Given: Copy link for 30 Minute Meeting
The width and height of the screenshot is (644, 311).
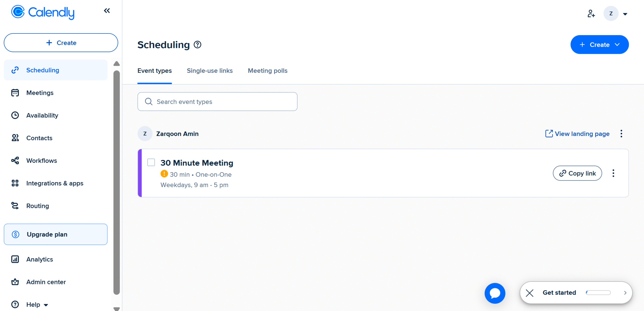Looking at the screenshot, I should (577, 173).
